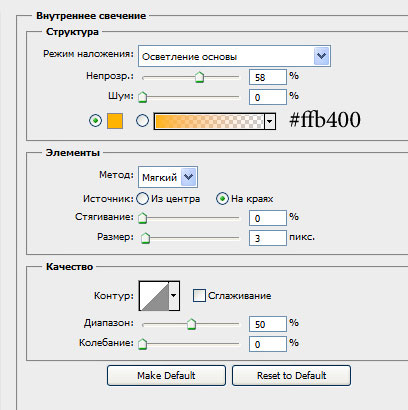408x410 pixels.
Task: Click the Make Default button
Action: (x=166, y=376)
